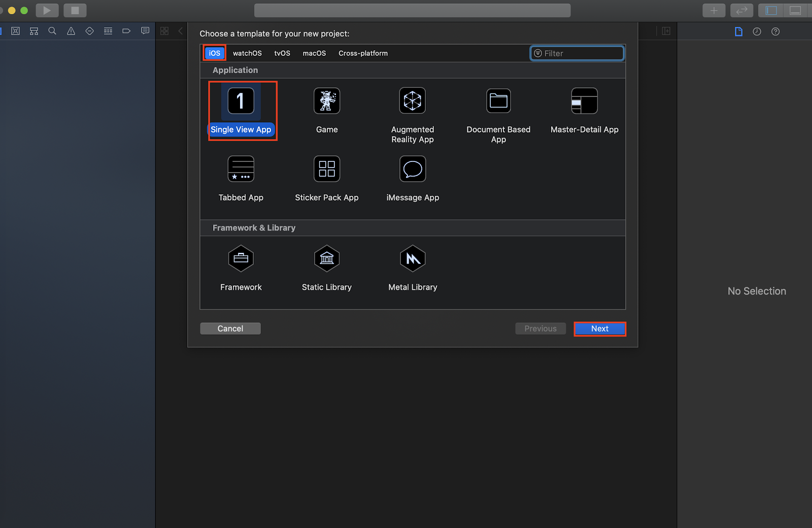
Task: Open the tvOS platform tab
Action: click(x=282, y=53)
